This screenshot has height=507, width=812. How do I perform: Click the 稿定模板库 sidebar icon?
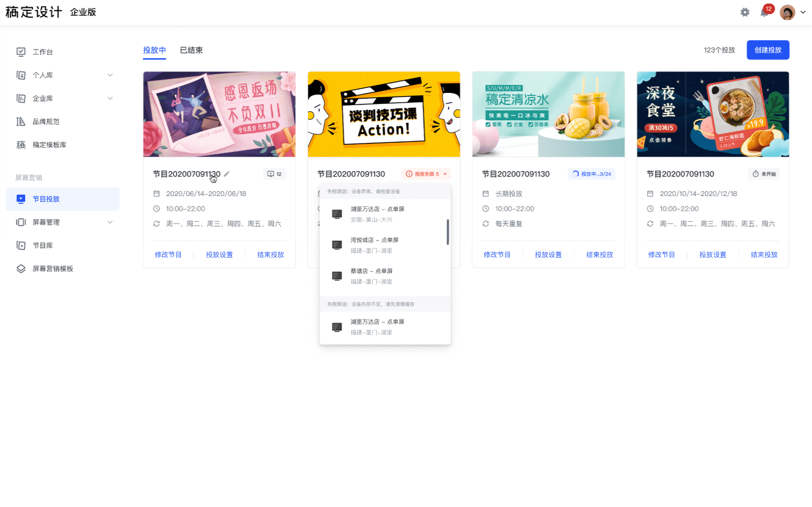tap(21, 145)
